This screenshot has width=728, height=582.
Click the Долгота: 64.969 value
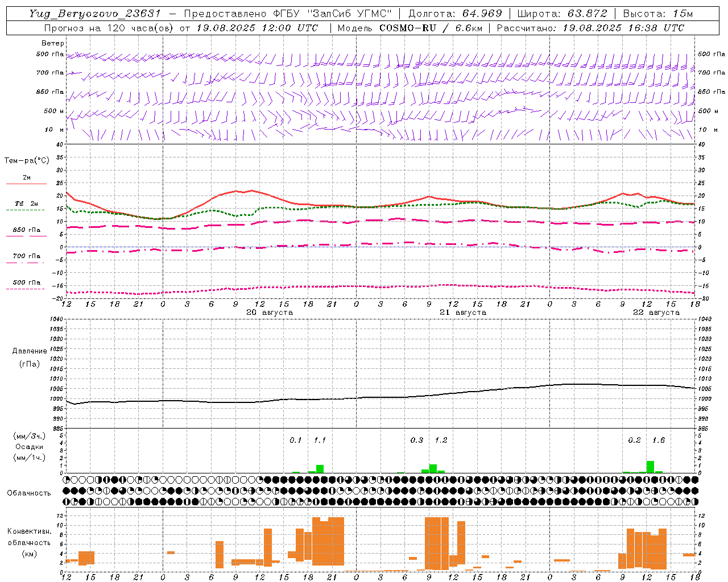tap(455, 13)
